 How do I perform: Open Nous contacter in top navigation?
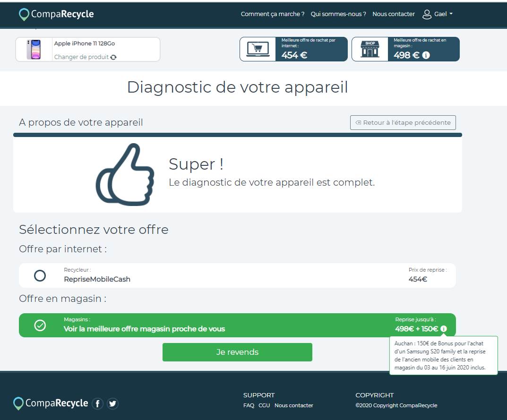393,14
